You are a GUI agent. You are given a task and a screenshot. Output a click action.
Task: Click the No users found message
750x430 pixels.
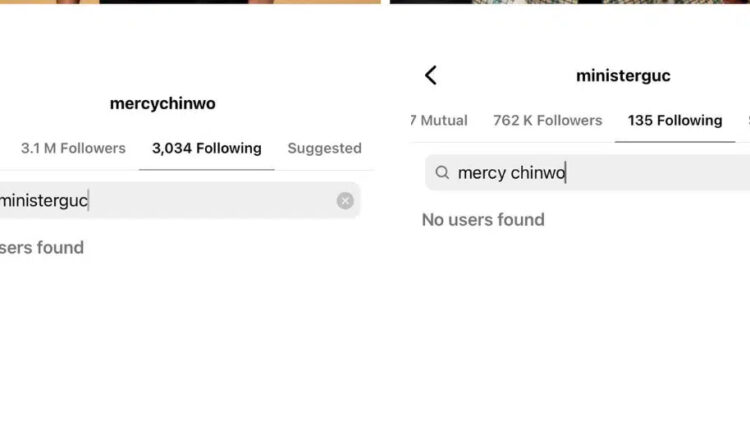tap(483, 220)
